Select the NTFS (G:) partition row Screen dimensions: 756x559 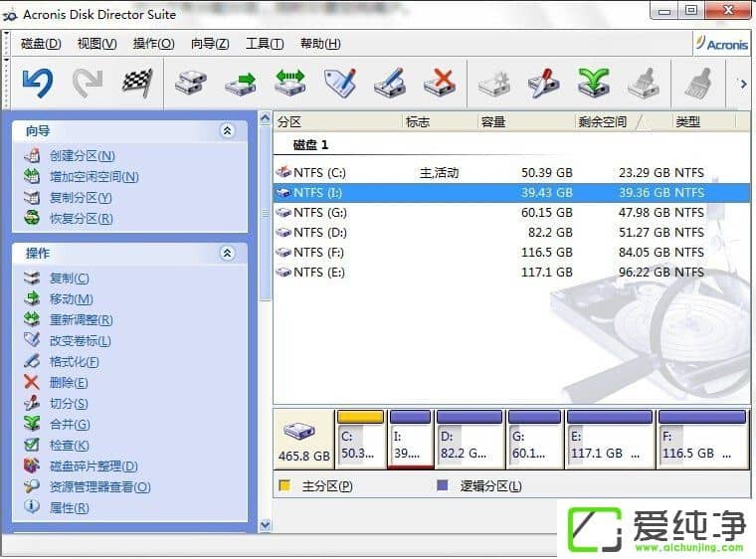(511, 213)
